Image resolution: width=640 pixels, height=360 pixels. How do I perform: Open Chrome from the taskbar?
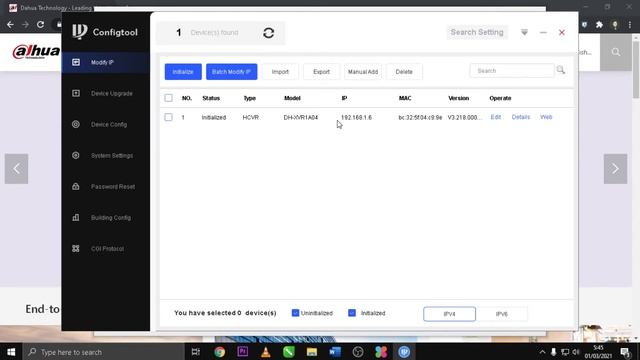click(x=220, y=352)
